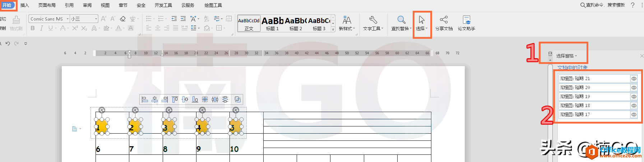This screenshot has height=162, width=644.
Task: Select yellow shape numbered 3
Action: pyautogui.click(x=168, y=126)
